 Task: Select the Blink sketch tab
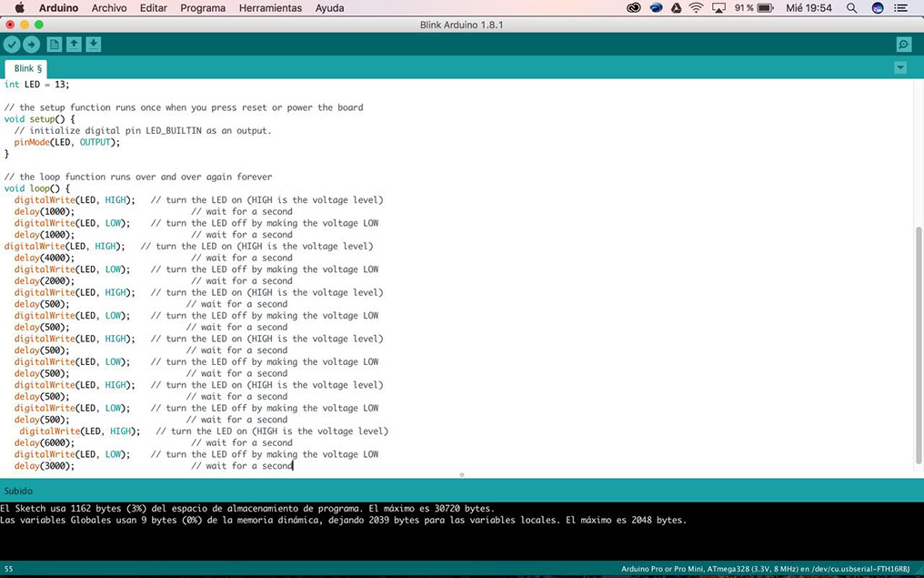point(26,68)
